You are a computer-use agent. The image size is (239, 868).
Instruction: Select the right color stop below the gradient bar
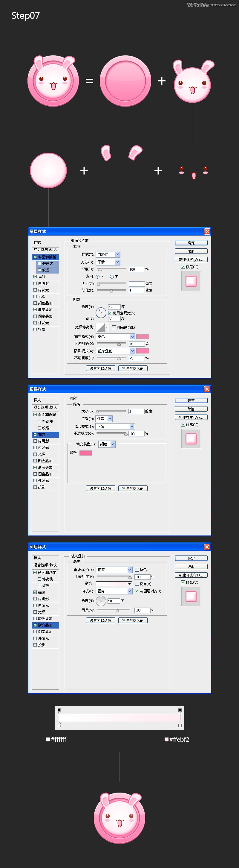tap(180, 724)
